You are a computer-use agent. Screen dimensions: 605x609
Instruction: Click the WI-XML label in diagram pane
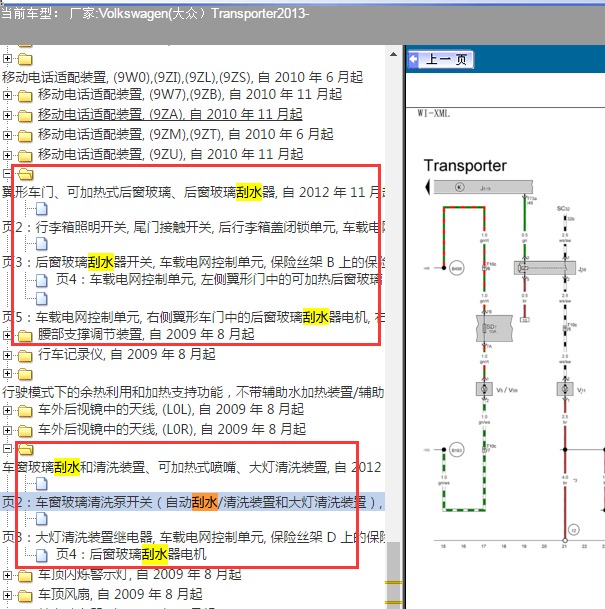433,113
